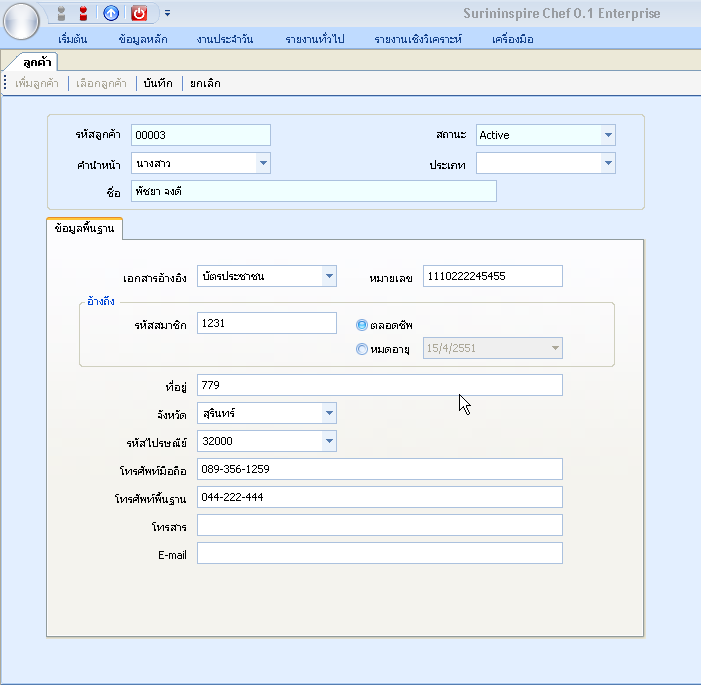Click the E-mail input field

379,553
